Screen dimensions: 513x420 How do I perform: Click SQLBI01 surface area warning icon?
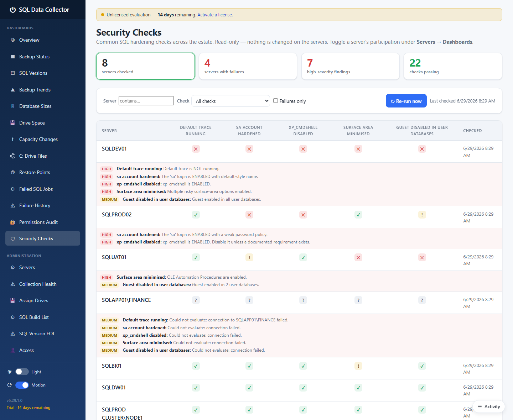click(x=358, y=366)
